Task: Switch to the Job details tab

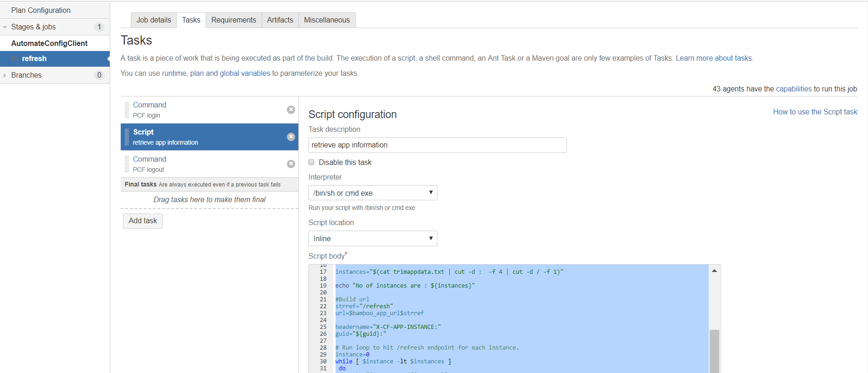Action: [153, 20]
